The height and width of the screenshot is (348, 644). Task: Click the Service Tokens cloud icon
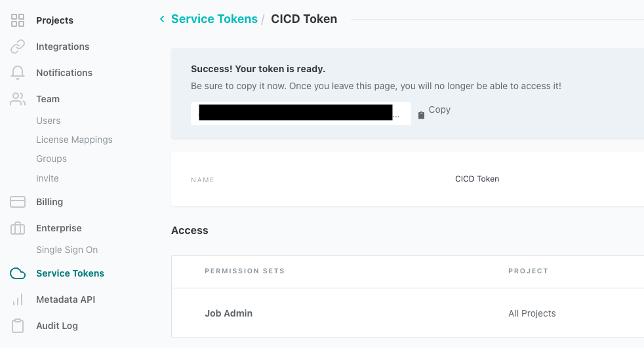(18, 273)
